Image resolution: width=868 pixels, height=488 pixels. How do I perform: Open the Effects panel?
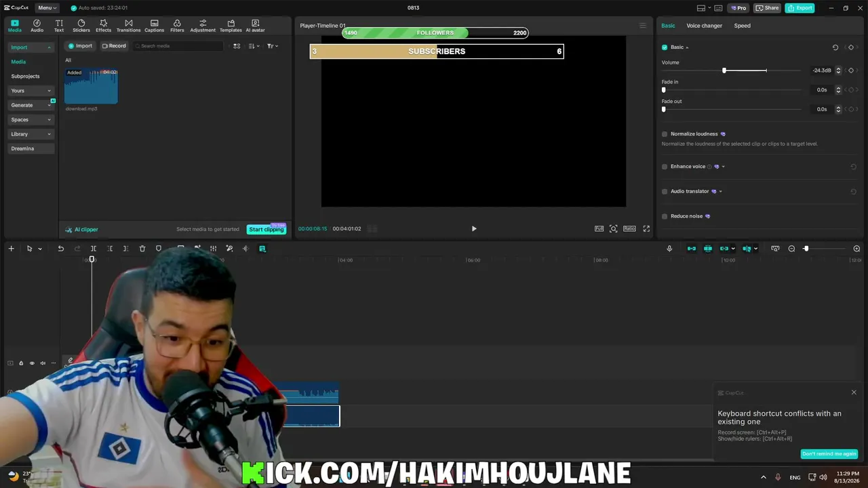click(x=103, y=26)
